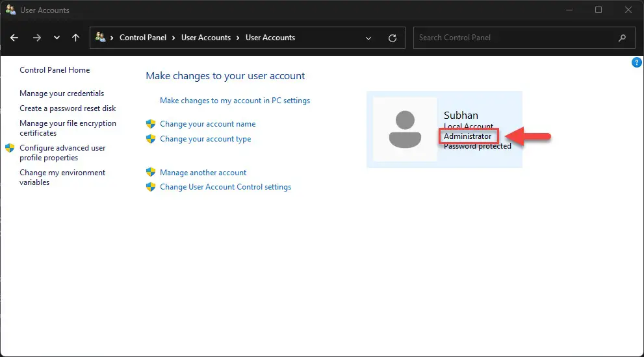Expand the address bar history dropdown
This screenshot has width=644, height=357.
pyautogui.click(x=369, y=38)
